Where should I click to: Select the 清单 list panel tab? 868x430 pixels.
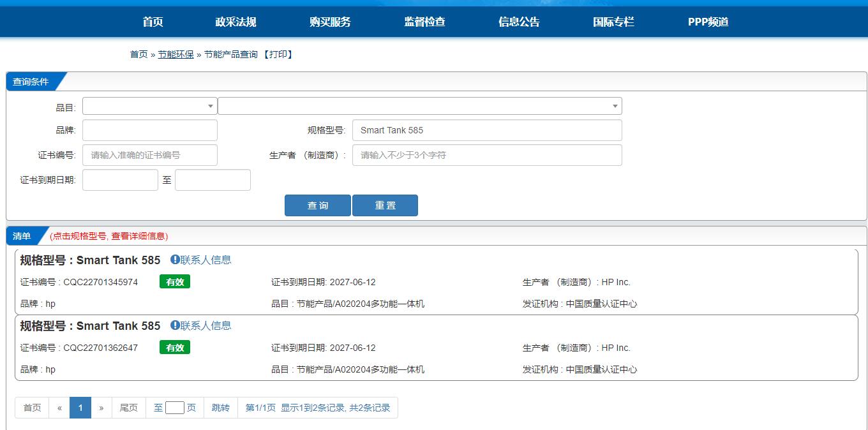22,236
